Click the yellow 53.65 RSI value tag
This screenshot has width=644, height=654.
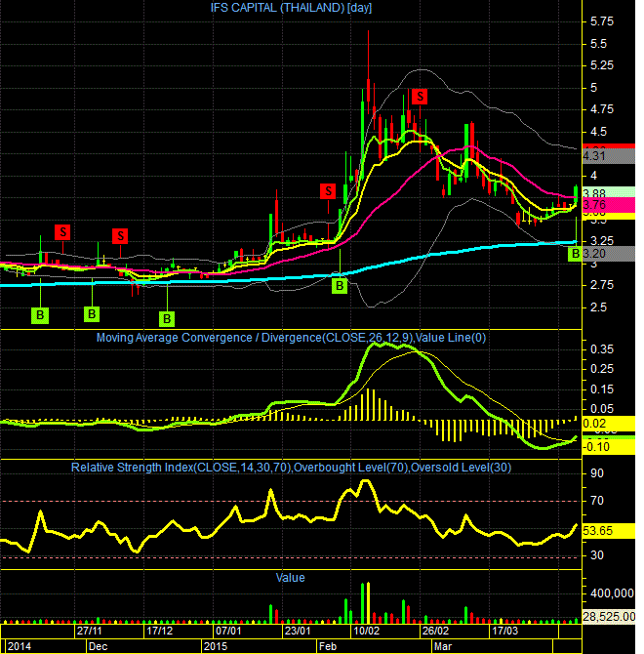tap(608, 531)
